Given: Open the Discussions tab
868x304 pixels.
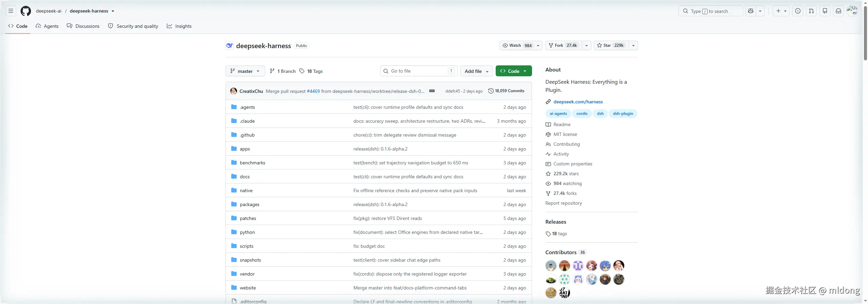Looking at the screenshot, I should coord(83,26).
